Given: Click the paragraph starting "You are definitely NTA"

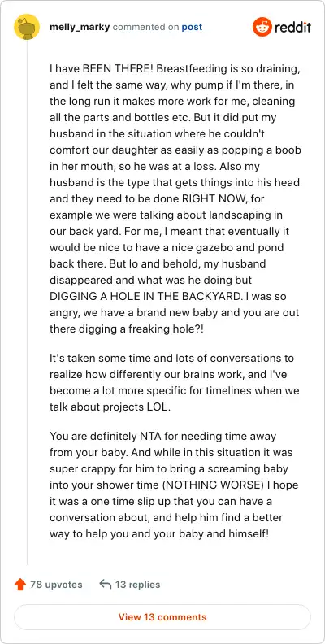Looking at the screenshot, I should [174, 485].
